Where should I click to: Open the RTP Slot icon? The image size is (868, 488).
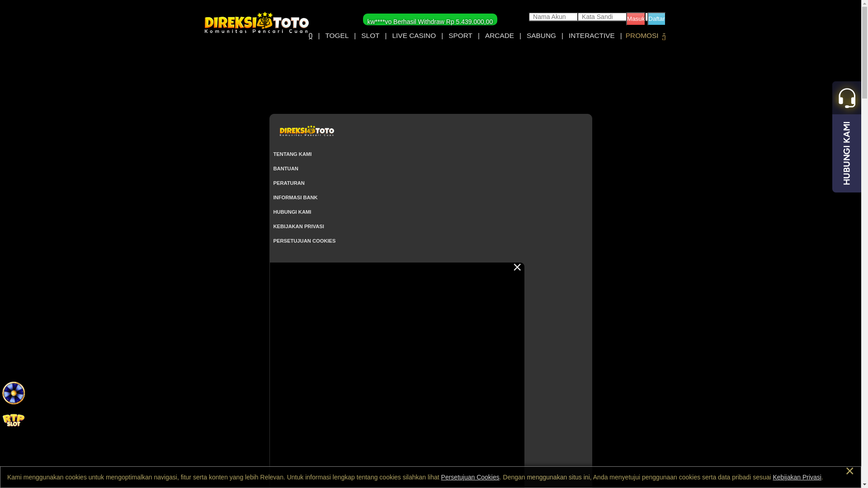point(14,420)
